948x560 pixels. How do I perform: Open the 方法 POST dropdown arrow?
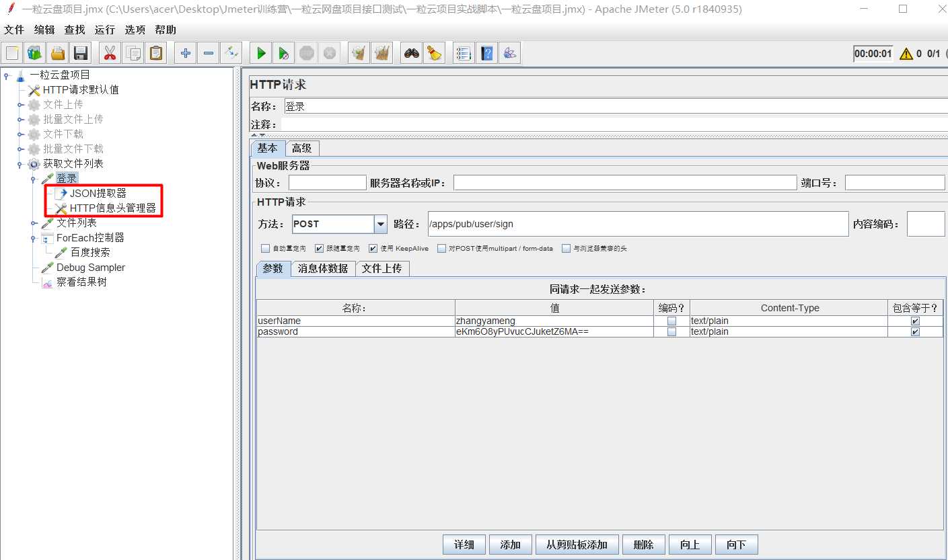click(x=381, y=224)
